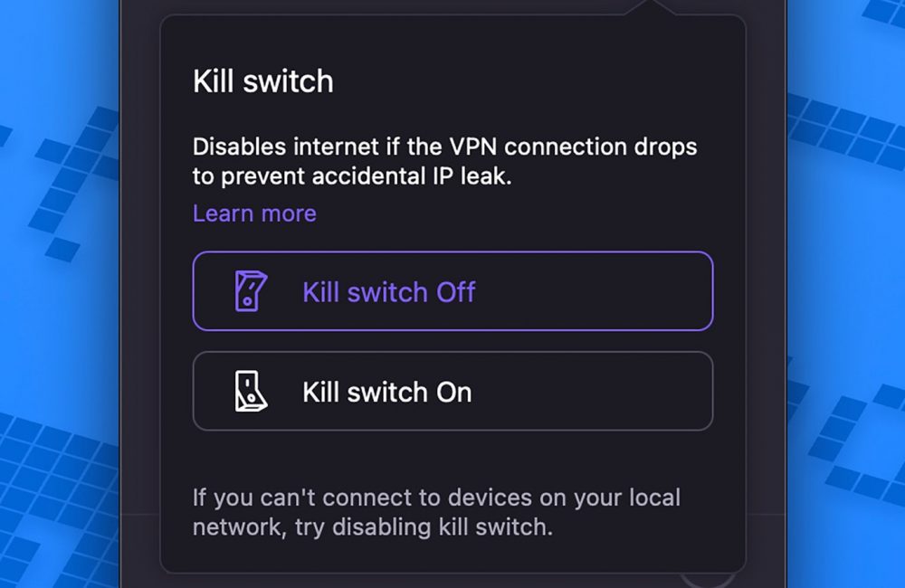
Task: Click empty space right of "Kill switch On" text
Action: click(x=597, y=391)
